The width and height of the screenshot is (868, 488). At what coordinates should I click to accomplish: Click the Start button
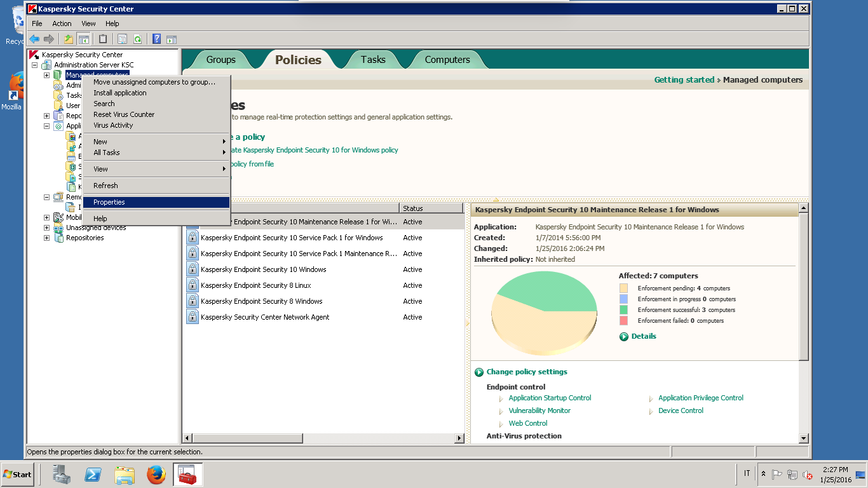click(x=17, y=475)
